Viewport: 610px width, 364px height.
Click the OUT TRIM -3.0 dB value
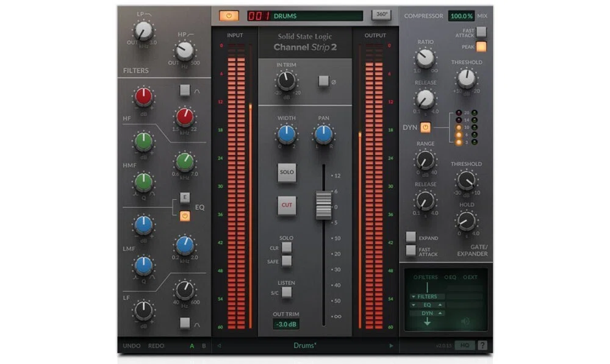286,324
